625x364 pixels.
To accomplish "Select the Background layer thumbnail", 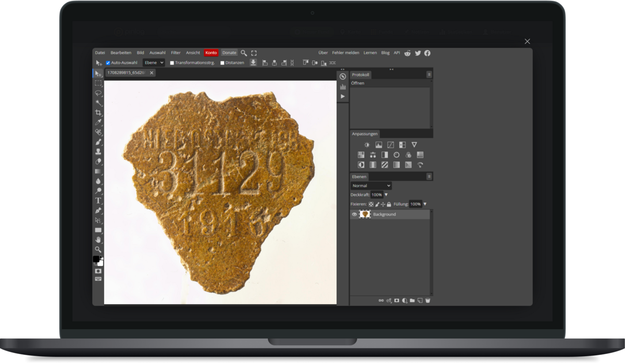I will tap(365, 215).
